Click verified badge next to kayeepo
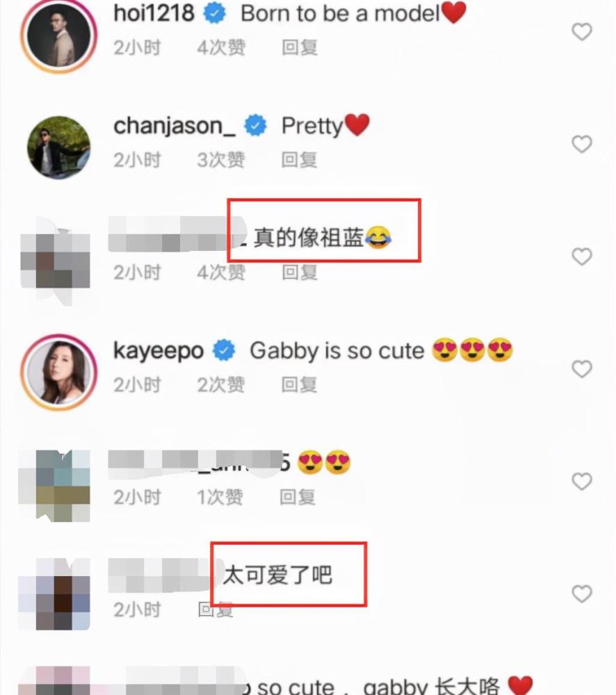The image size is (616, 695). pyautogui.click(x=223, y=350)
